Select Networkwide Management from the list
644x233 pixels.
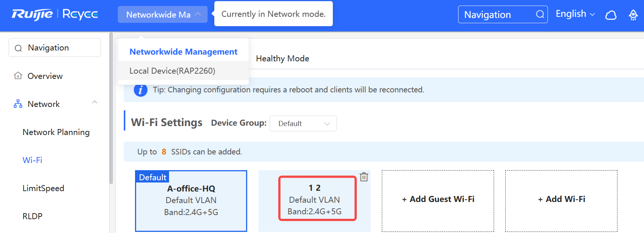coord(183,52)
